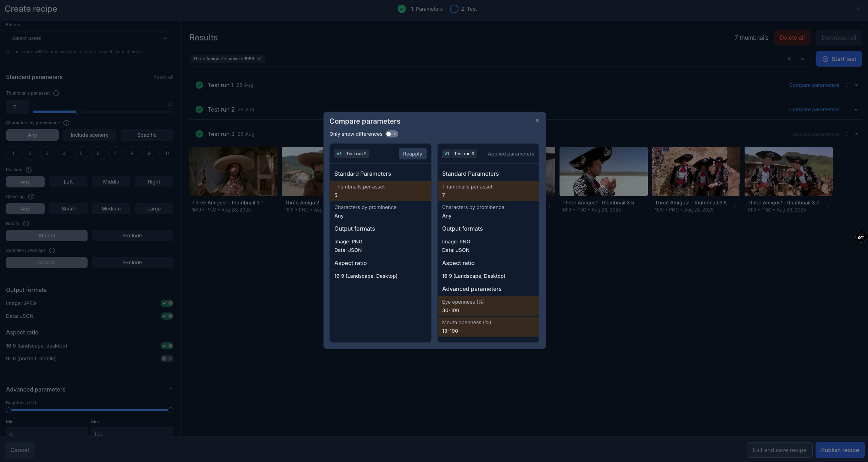Screen dimensions: 868x462
Task: Click the info icon beside Close-up
Action: (x=31, y=197)
